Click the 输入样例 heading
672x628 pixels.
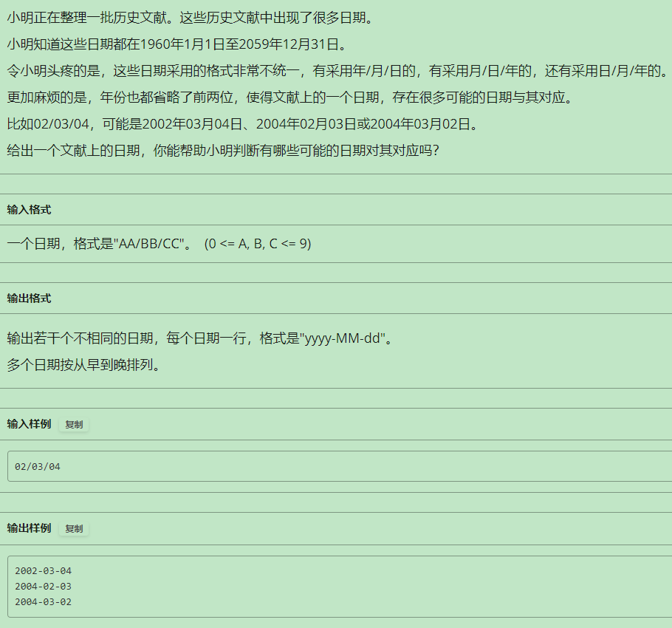(29, 424)
